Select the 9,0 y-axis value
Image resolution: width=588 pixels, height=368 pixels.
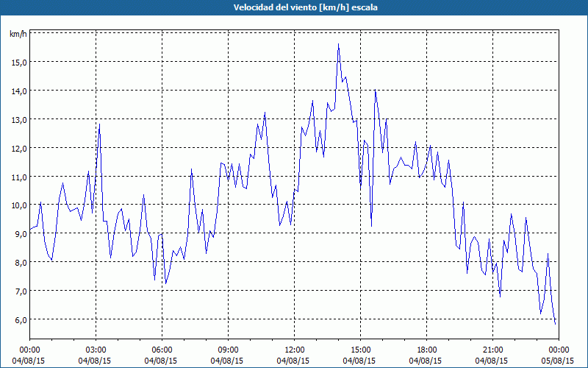click(21, 234)
